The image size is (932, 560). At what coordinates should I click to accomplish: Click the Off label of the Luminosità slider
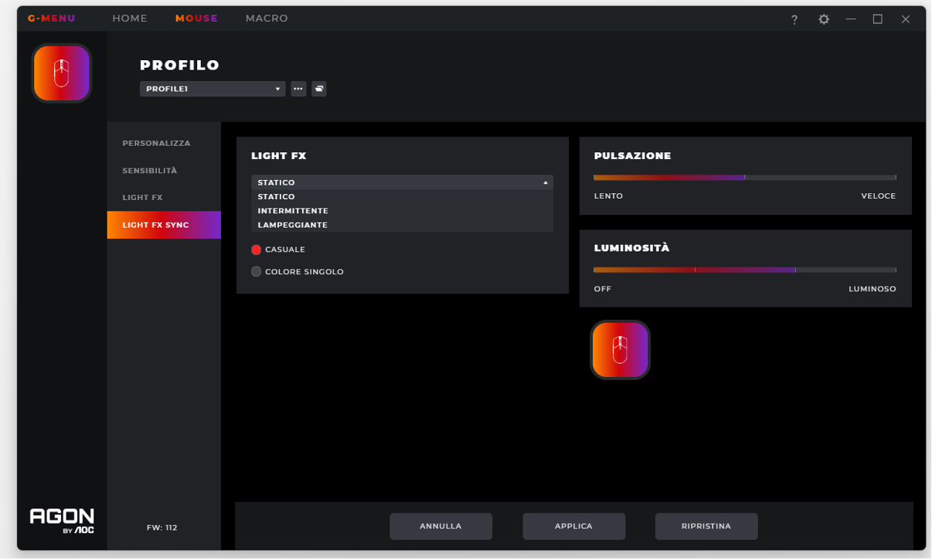click(x=603, y=289)
